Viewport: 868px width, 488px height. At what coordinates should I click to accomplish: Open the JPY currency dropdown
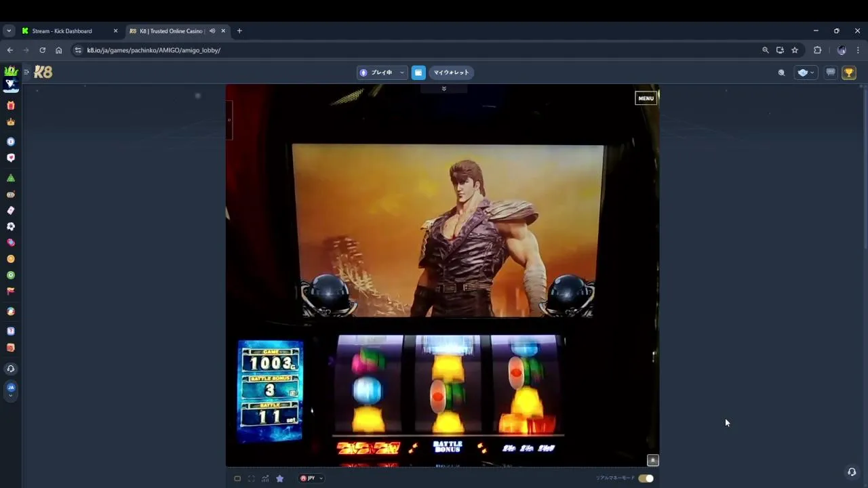tap(311, 479)
